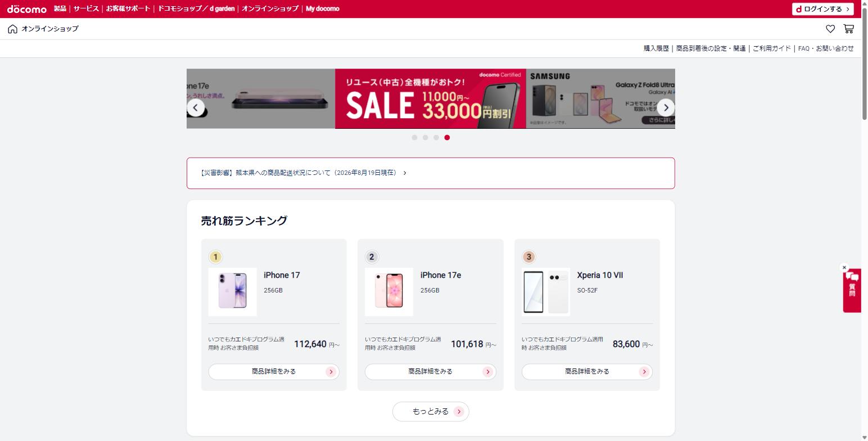Open the リユース SALE banner
The image size is (868, 441).
[431, 99]
